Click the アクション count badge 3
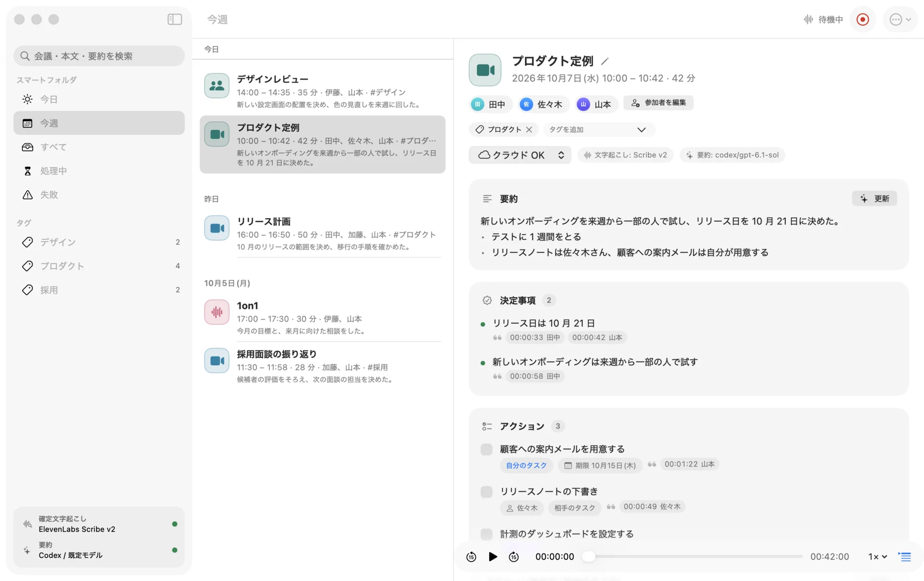 point(558,426)
